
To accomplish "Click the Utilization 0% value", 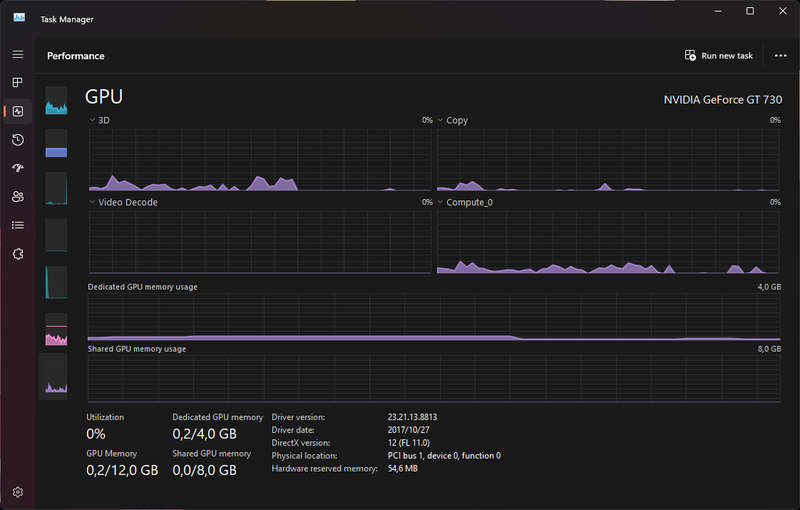I will click(x=96, y=434).
